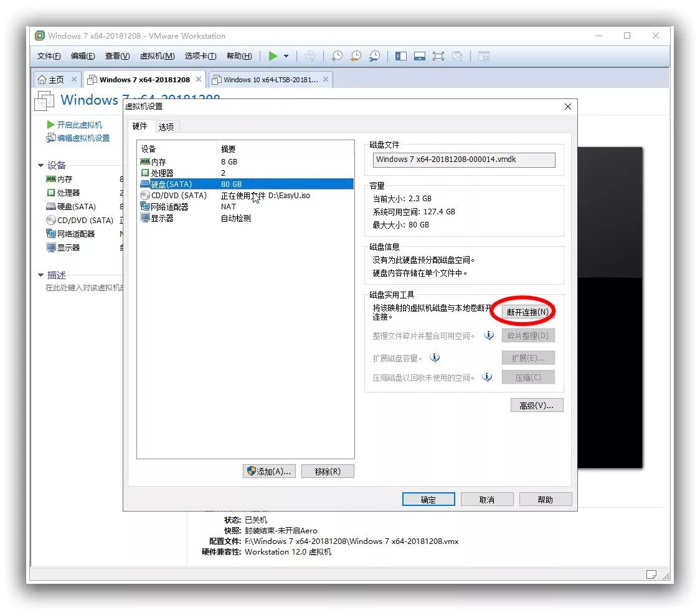This screenshot has height=610, width=700.
Task: Enter full screen mode via toolbar icon
Action: click(x=438, y=56)
